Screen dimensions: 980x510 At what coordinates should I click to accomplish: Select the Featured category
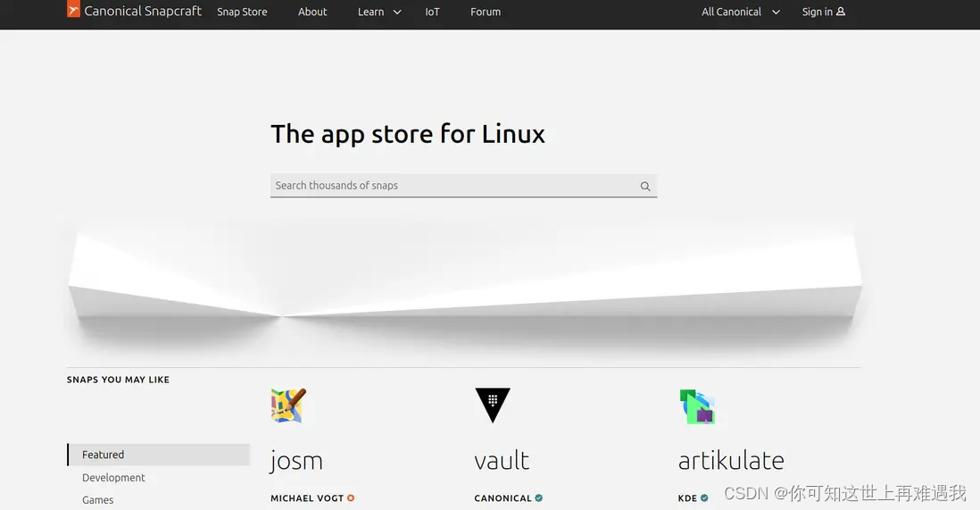(159, 455)
